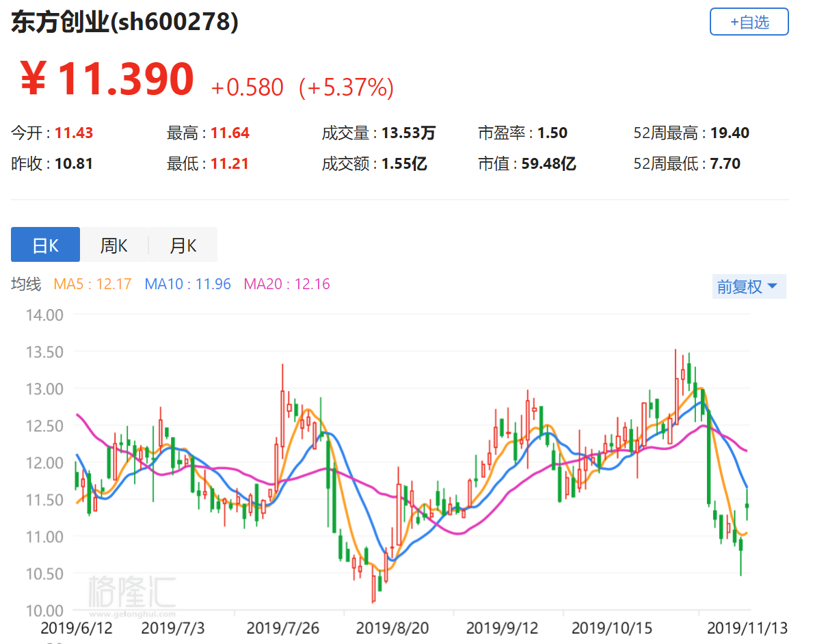Click the 市值 value 59.48亿
This screenshot has width=813, height=644.
pyautogui.click(x=548, y=164)
